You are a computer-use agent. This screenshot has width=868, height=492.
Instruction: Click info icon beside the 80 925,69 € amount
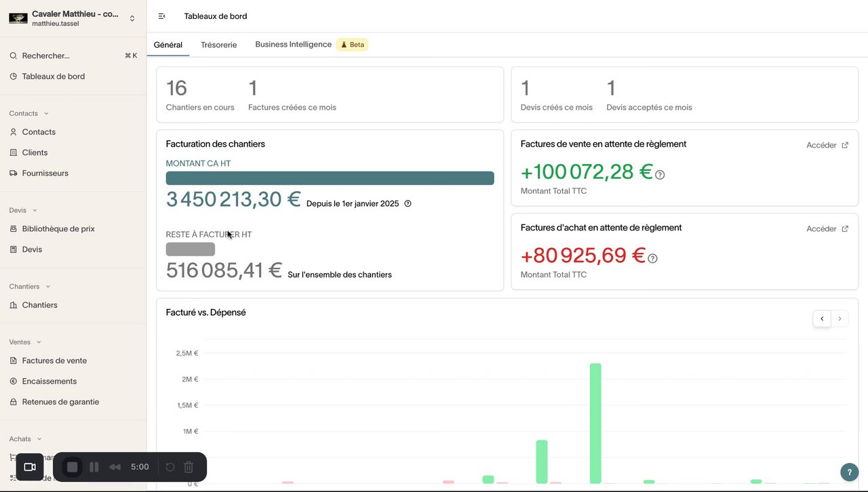(652, 259)
